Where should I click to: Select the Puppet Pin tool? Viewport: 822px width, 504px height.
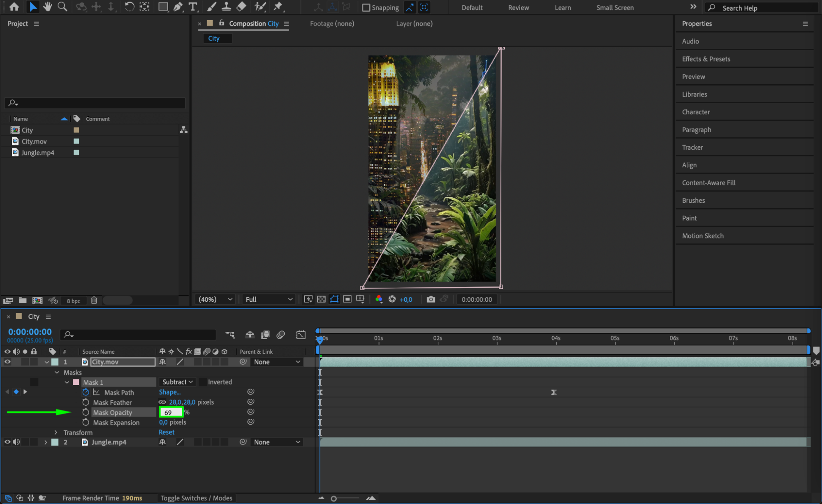(x=278, y=7)
